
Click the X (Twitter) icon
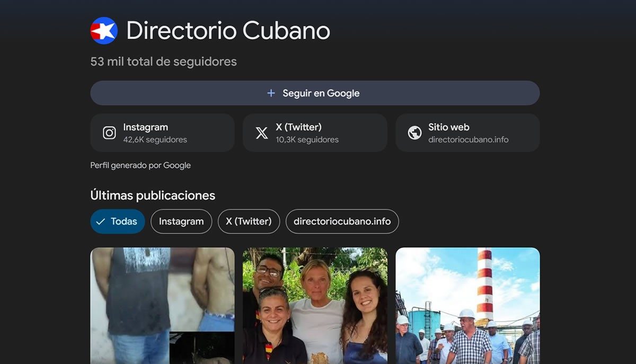[262, 132]
